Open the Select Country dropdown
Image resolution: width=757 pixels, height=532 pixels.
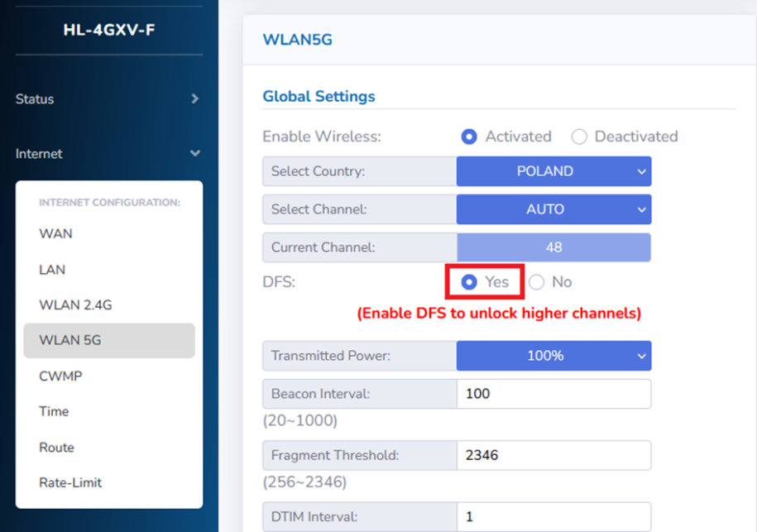tap(553, 171)
